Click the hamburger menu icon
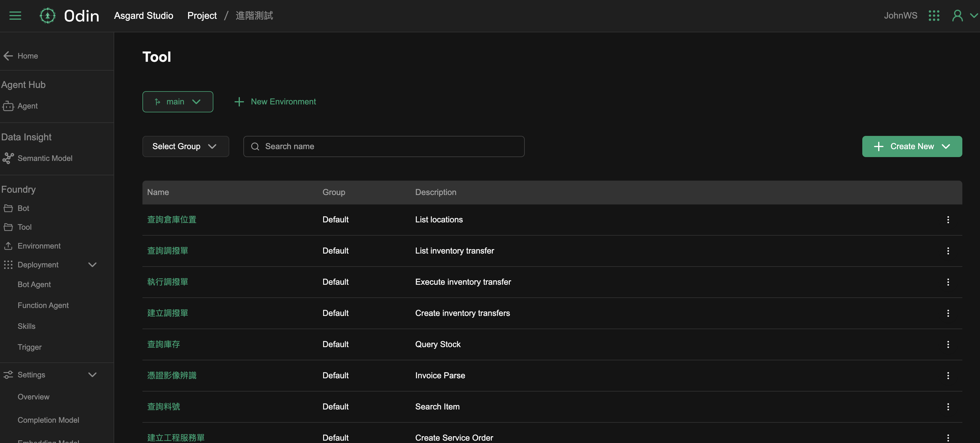This screenshot has height=443, width=980. (x=15, y=16)
